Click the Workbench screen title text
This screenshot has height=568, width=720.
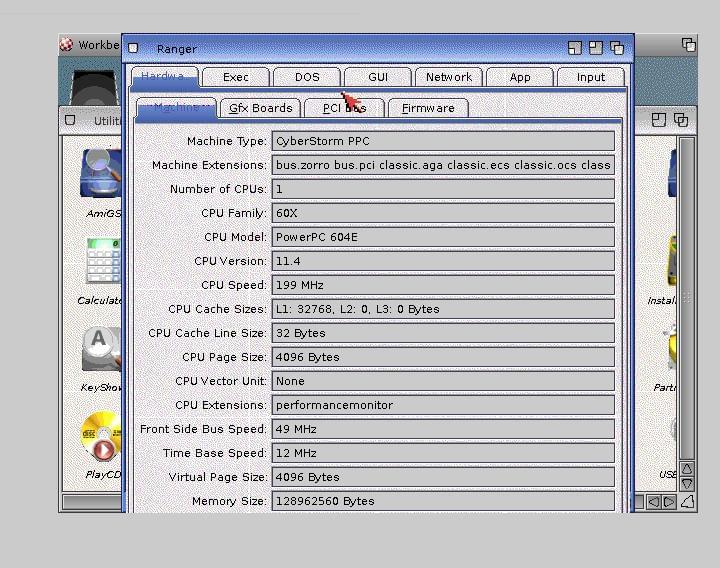coord(99,45)
